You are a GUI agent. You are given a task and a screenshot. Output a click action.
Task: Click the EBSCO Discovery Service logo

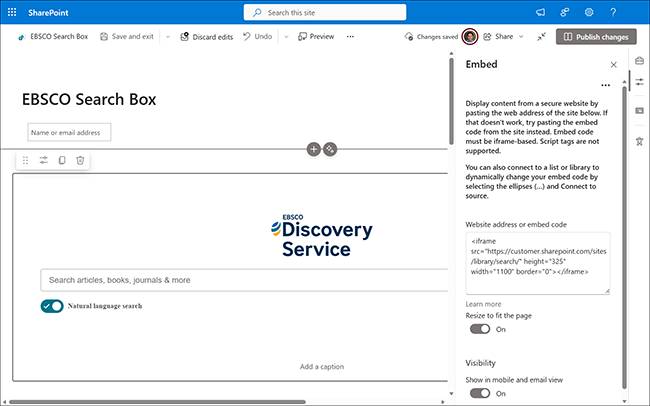click(x=322, y=236)
